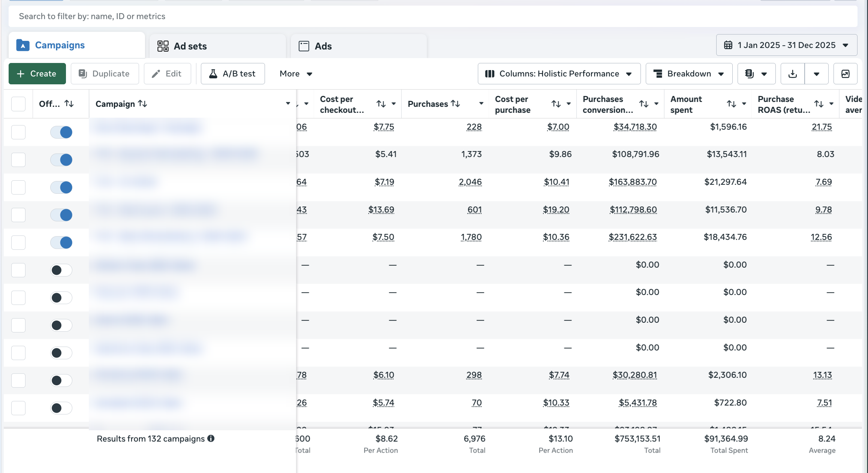This screenshot has width=868, height=473.
Task: Open Cost per purchase column caret
Action: pos(569,104)
